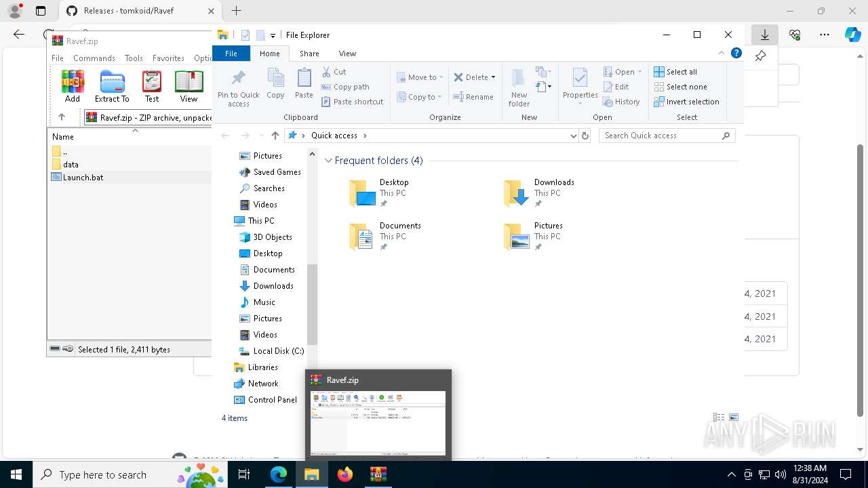The height and width of the screenshot is (488, 868).
Task: Click Ravef.zip taskbar preview thumbnail
Action: tap(378, 422)
